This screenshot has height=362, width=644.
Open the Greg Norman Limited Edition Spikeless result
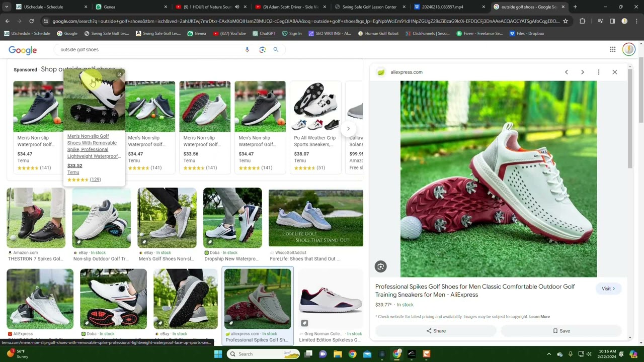330,306
